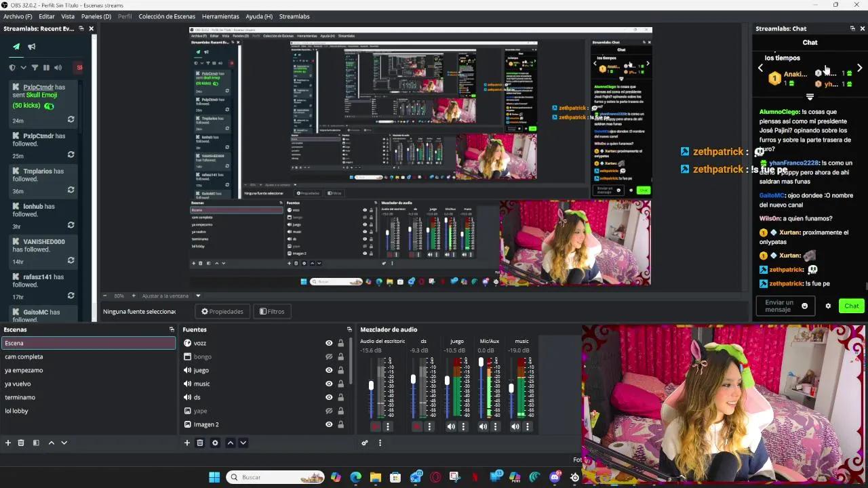
Task: Mute alerts with the speaker icon in Recent Events
Action: (x=58, y=68)
